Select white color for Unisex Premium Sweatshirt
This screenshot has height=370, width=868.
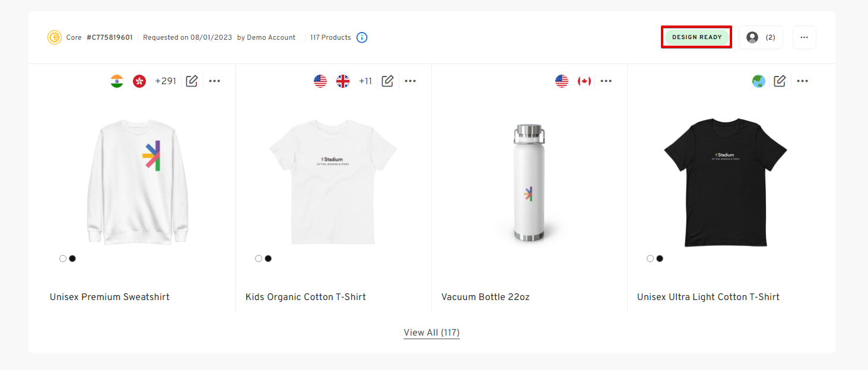pos(63,259)
